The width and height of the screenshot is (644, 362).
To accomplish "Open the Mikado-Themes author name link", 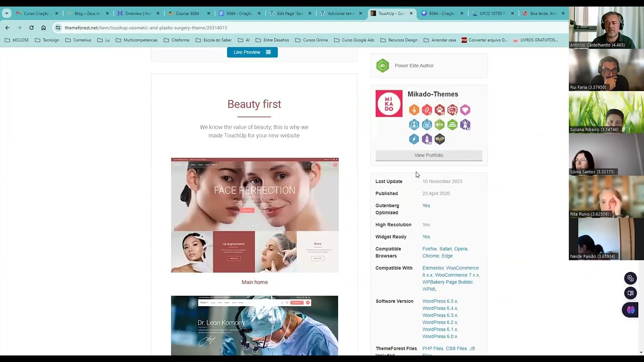I will tap(433, 94).
